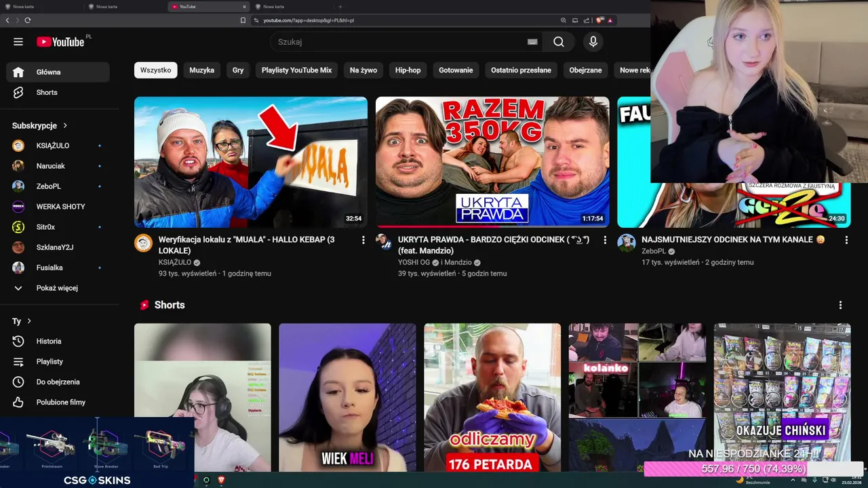Screen dimensions: 868x488
Task: Switch to first Nowa karta browser tab
Action: pos(41,6)
